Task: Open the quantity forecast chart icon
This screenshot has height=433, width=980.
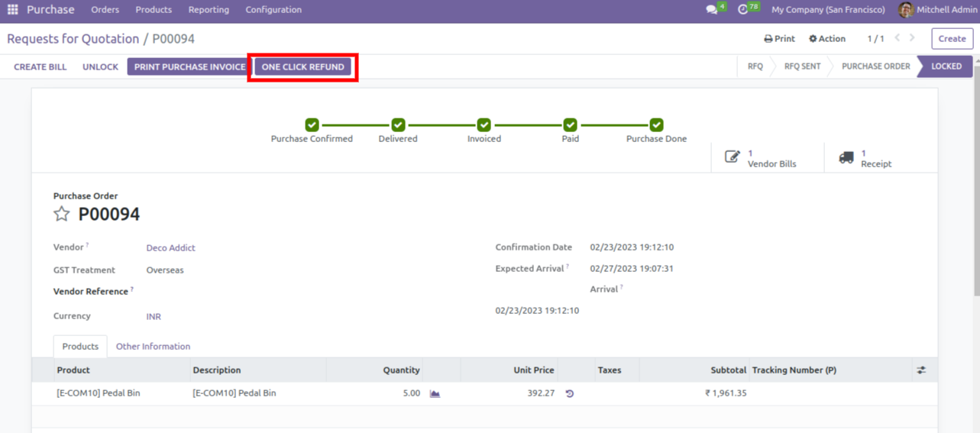Action: tap(435, 393)
